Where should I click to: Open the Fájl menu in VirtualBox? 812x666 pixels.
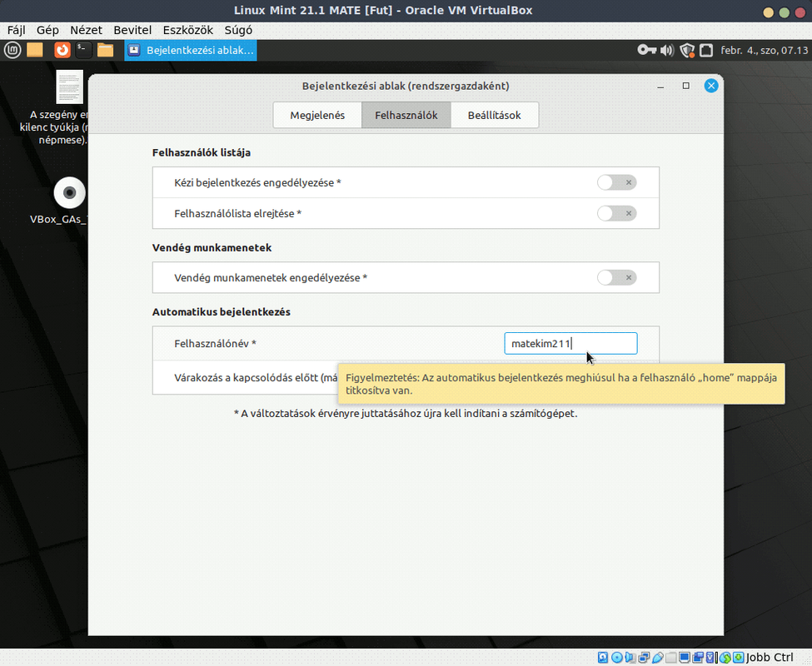(16, 30)
